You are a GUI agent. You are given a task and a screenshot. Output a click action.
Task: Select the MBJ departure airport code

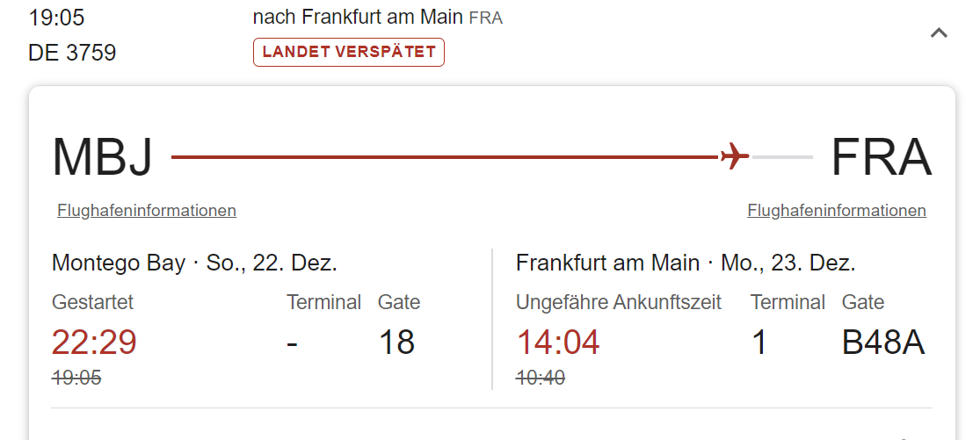pyautogui.click(x=103, y=157)
